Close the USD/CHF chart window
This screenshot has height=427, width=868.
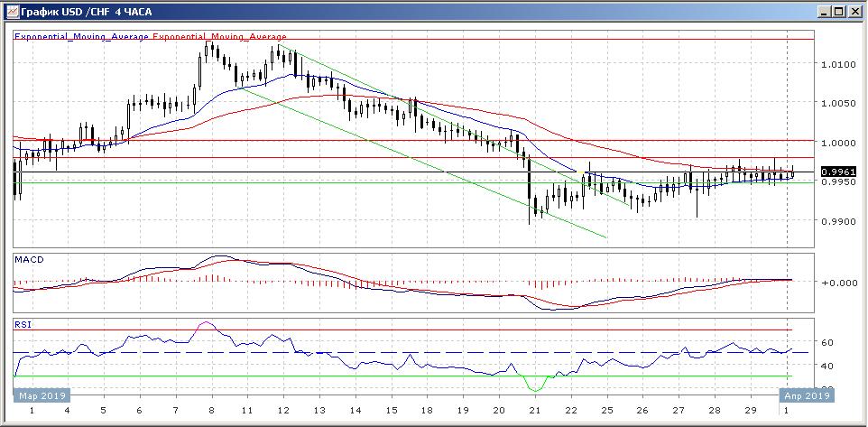854,11
